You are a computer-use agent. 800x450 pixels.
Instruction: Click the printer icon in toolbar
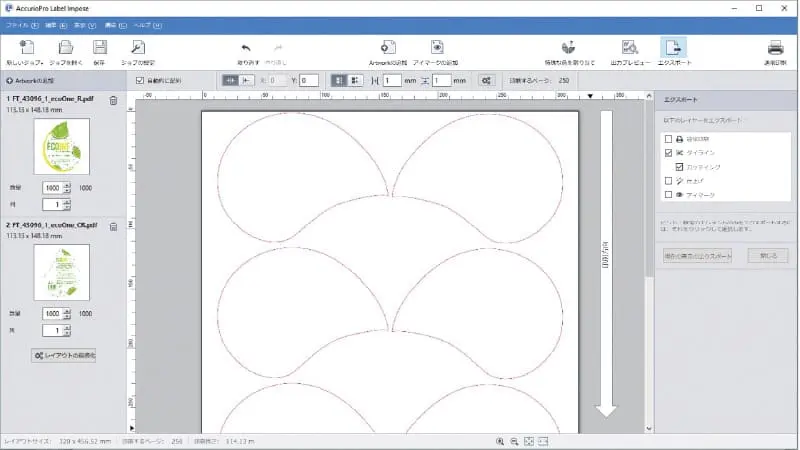point(775,48)
